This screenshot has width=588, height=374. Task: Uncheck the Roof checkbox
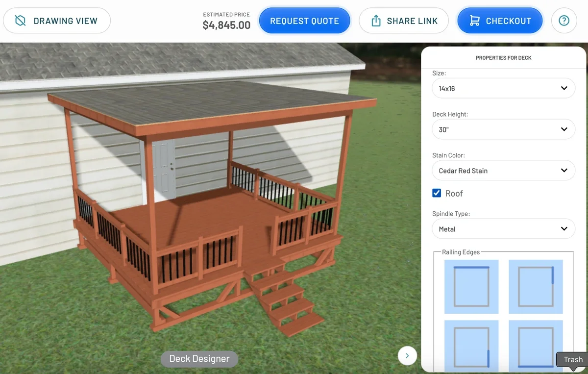[437, 193]
